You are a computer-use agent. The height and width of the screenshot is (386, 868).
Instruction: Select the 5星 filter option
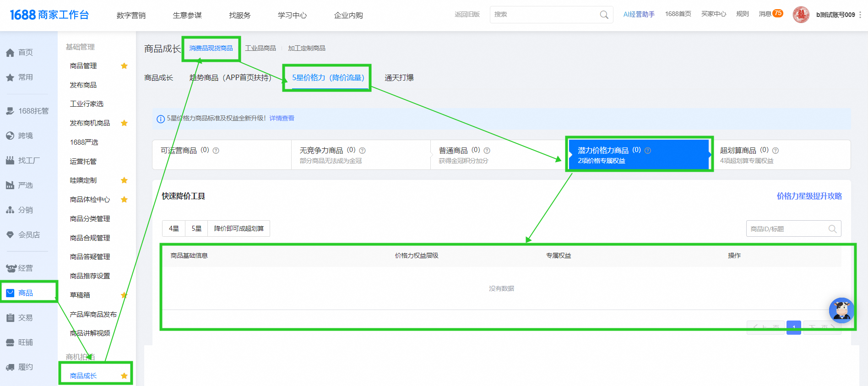coord(196,228)
